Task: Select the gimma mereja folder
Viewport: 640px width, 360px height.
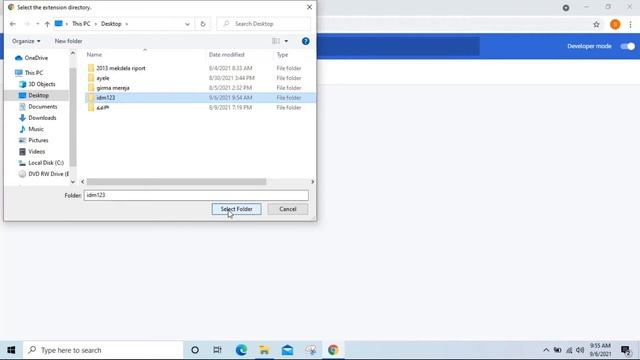Action: click(x=200, y=88)
